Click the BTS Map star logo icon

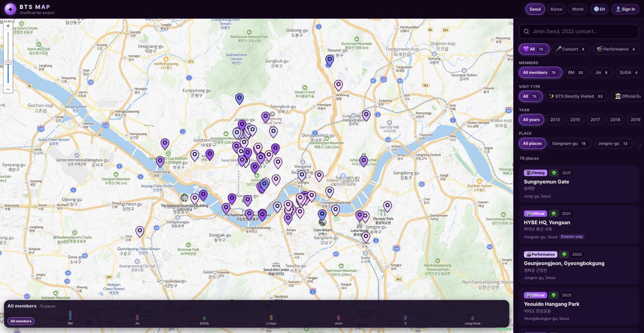click(10, 9)
